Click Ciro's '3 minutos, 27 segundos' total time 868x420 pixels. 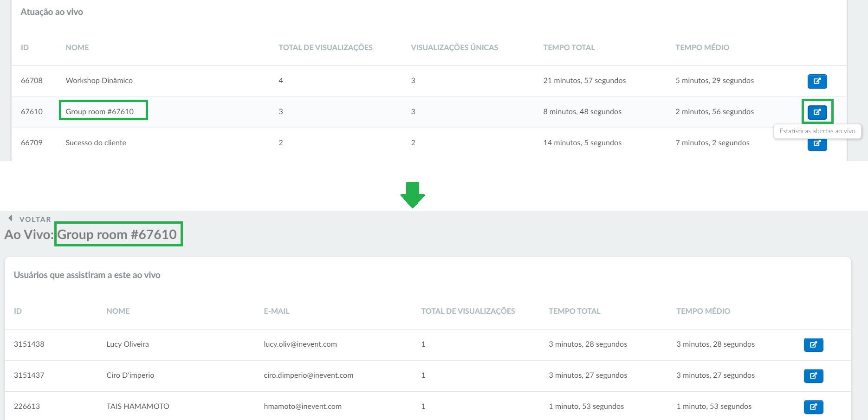588,375
